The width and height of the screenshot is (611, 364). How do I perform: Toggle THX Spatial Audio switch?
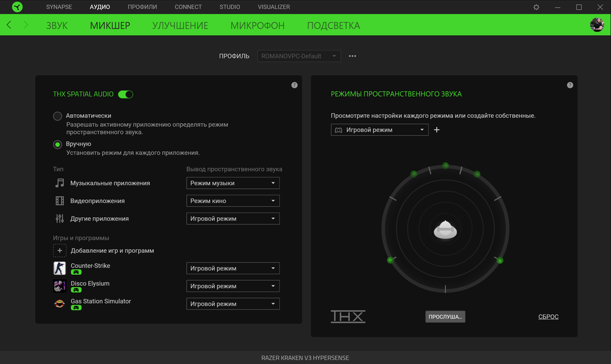(x=126, y=94)
